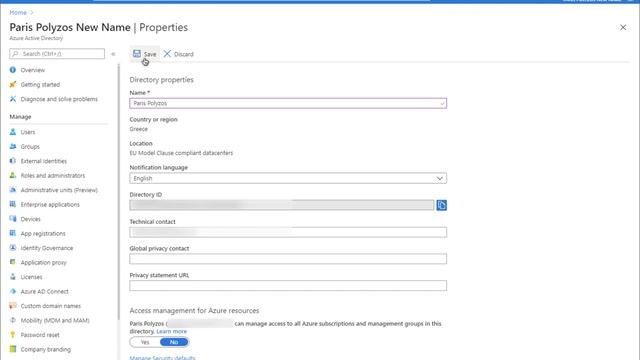Viewport: 640px width, 360px height.
Task: Click the Password reset key icon
Action: coord(13,335)
